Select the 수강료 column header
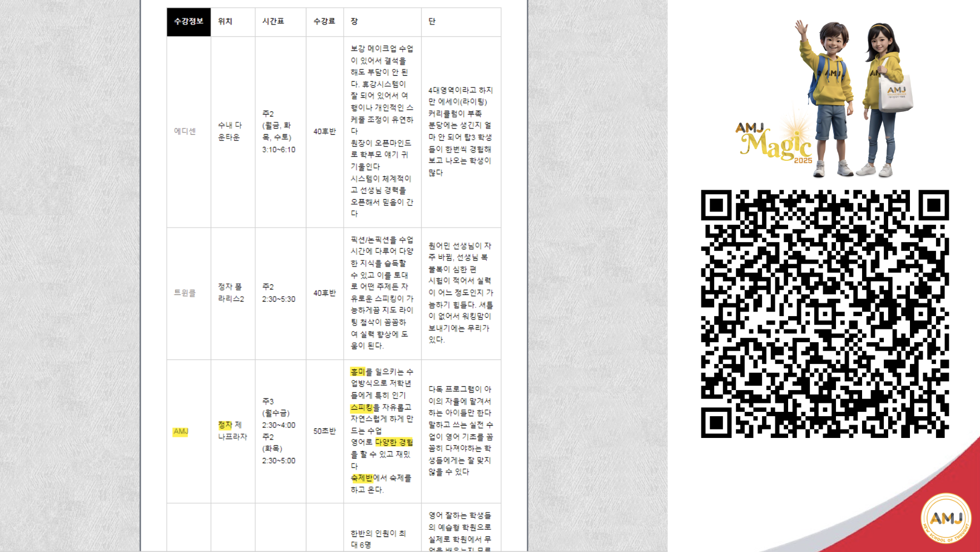Image resolution: width=980 pixels, height=552 pixels. click(324, 22)
